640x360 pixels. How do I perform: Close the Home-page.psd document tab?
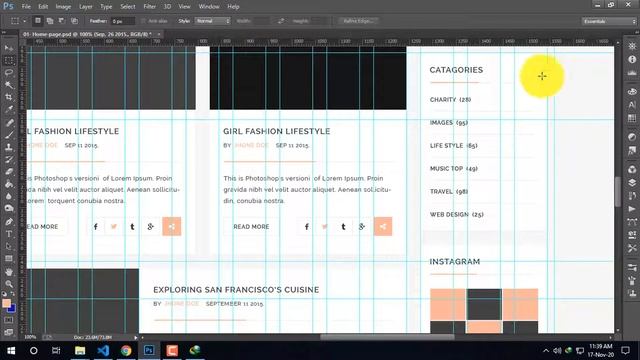tap(159, 34)
